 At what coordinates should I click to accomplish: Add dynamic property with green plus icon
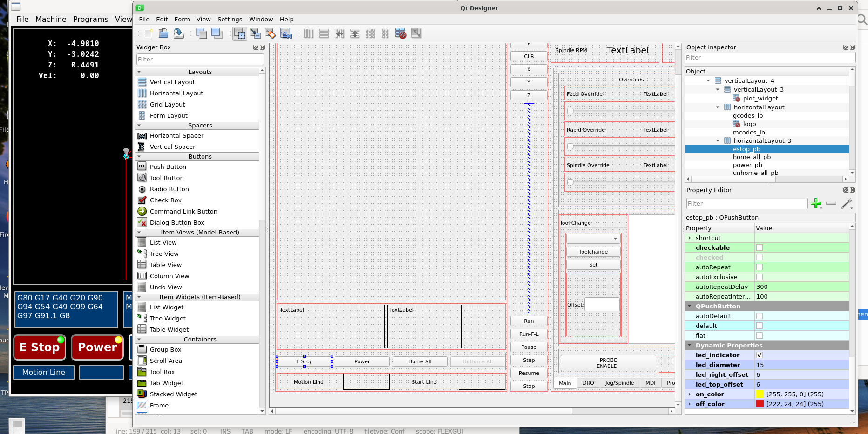point(816,203)
